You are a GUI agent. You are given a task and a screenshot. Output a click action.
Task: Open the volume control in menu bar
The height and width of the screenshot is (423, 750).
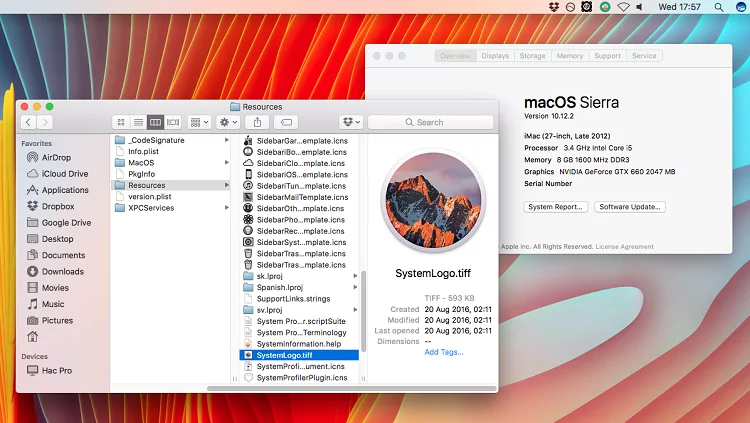[640, 7]
